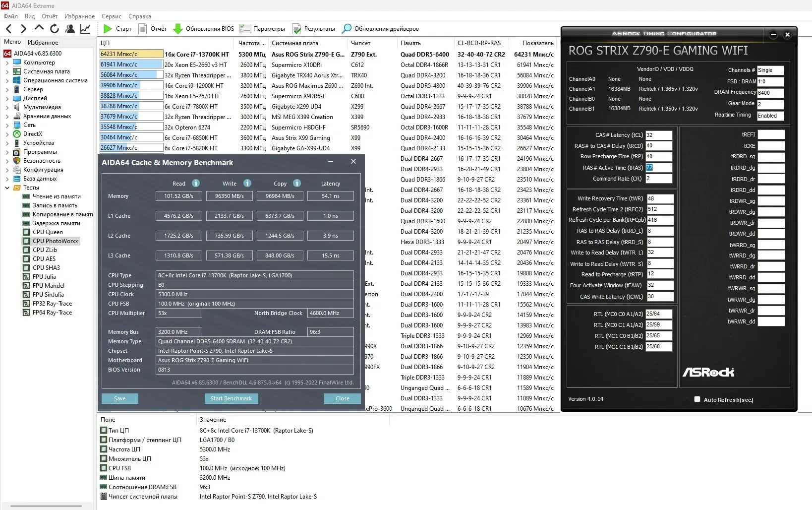
Task: Click the highlighted 64231 Мпкс/с result bar
Action: pyautogui.click(x=131, y=54)
